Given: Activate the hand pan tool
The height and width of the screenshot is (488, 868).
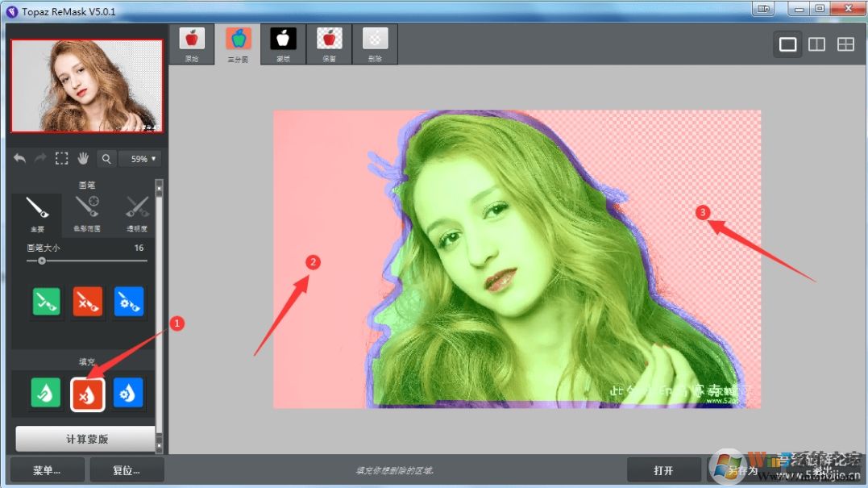Looking at the screenshot, I should (83, 159).
